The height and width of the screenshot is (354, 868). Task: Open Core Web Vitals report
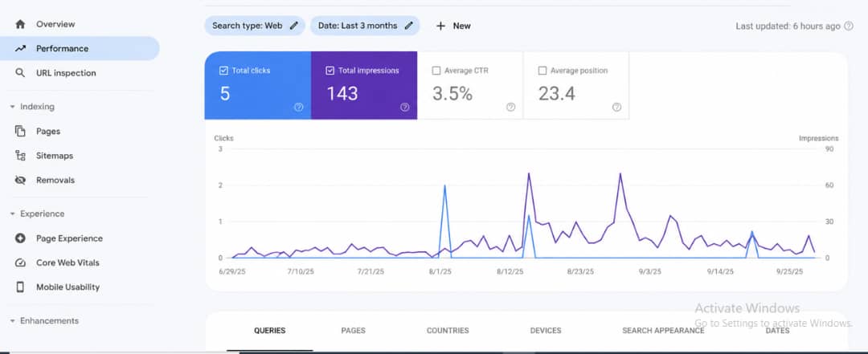pyautogui.click(x=80, y=262)
